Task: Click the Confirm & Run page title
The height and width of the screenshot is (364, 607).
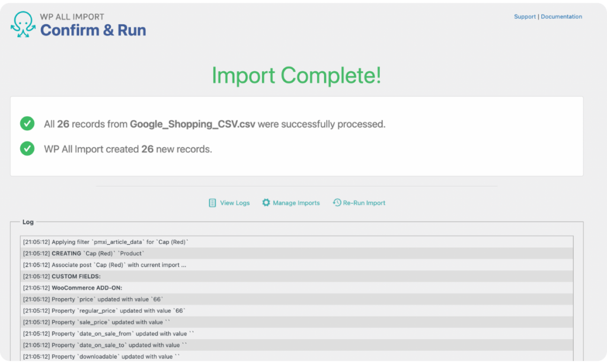Action: tap(93, 30)
